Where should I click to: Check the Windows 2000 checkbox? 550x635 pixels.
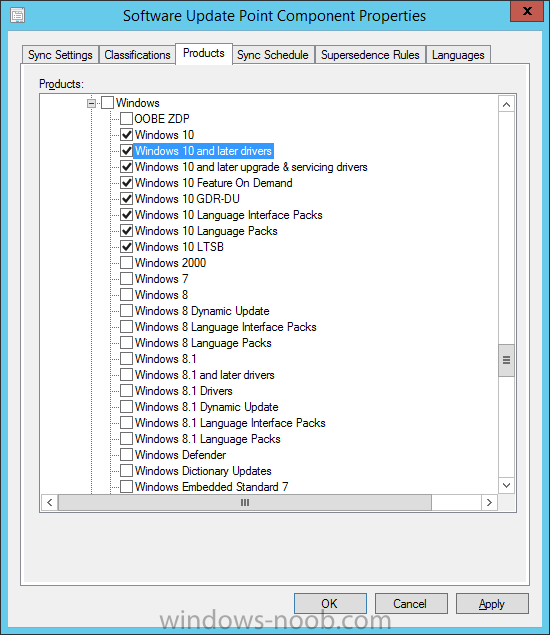coord(126,263)
